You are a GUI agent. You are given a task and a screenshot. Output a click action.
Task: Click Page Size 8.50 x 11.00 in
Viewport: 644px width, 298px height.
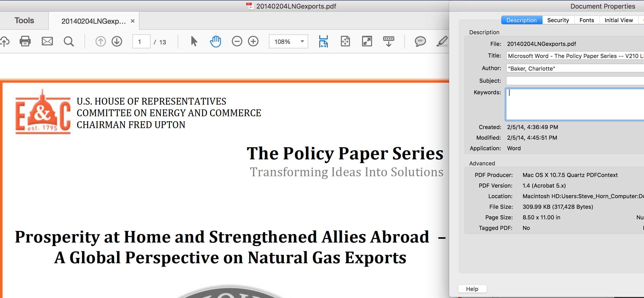541,217
